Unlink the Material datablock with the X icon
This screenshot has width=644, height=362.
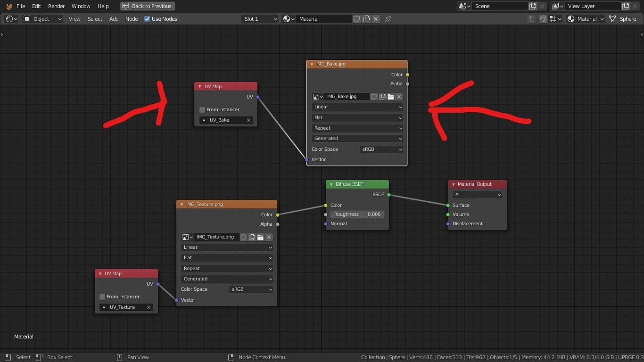coord(376,19)
